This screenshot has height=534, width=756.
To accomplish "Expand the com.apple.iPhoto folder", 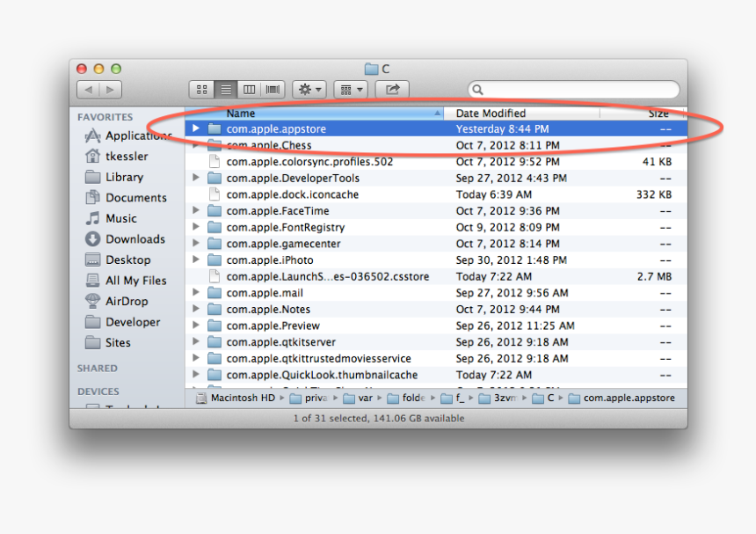I will [x=196, y=260].
